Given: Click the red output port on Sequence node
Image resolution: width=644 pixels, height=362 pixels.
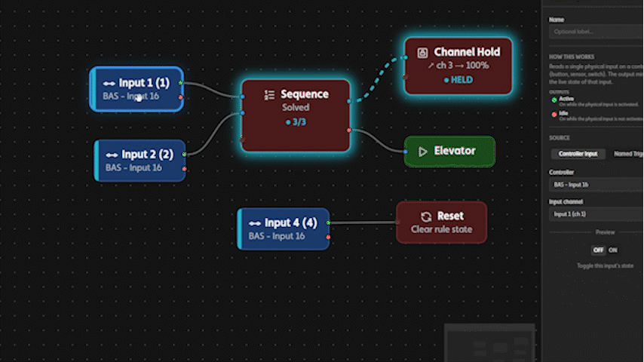Looking at the screenshot, I should click(x=349, y=130).
